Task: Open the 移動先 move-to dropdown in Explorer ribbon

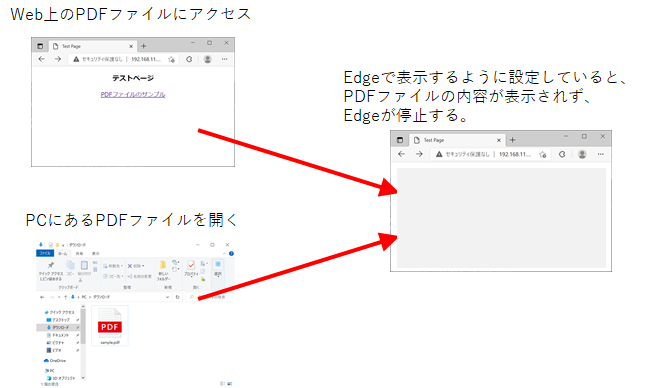Action: pyautogui.click(x=113, y=266)
